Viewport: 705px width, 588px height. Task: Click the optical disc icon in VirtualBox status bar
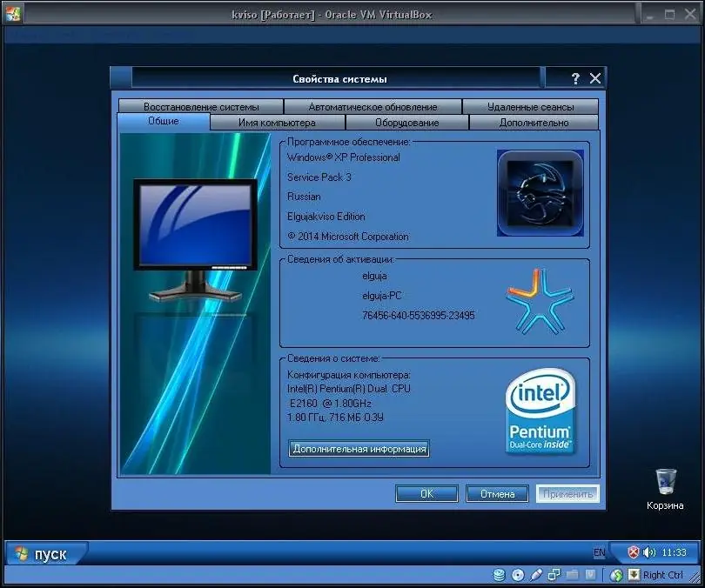[519, 575]
